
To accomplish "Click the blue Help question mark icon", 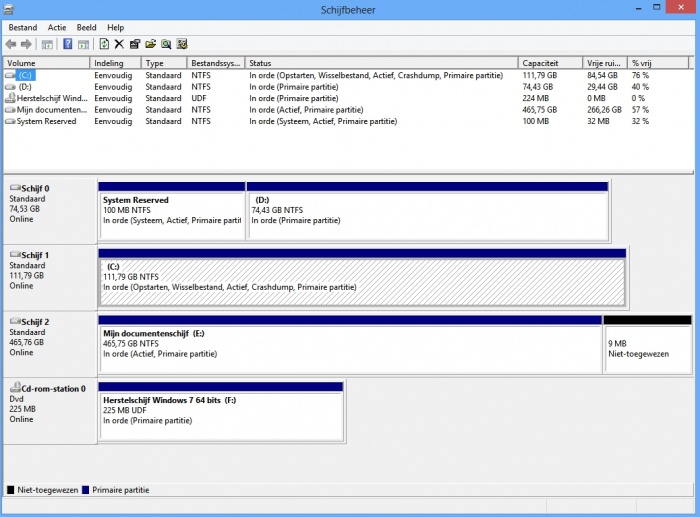I will pos(67,44).
